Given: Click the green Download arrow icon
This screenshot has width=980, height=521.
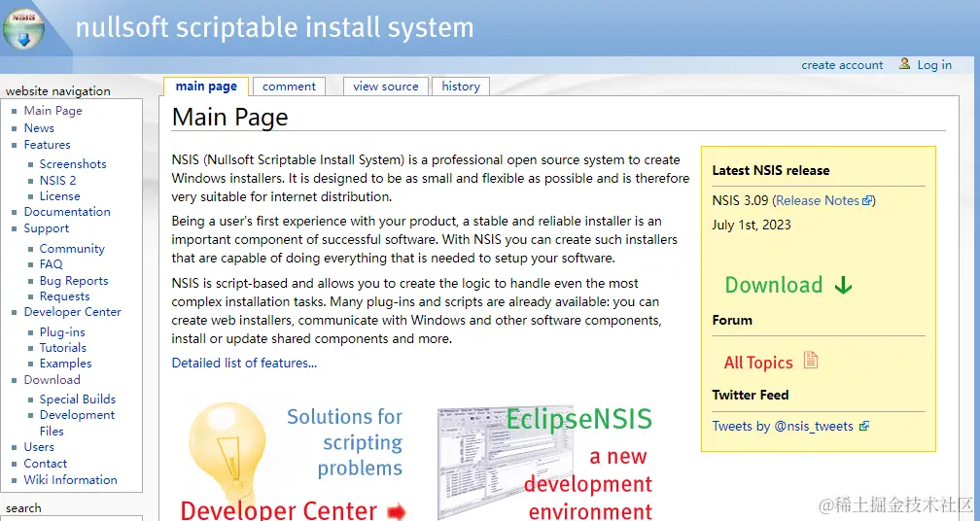Looking at the screenshot, I should pyautogui.click(x=843, y=286).
